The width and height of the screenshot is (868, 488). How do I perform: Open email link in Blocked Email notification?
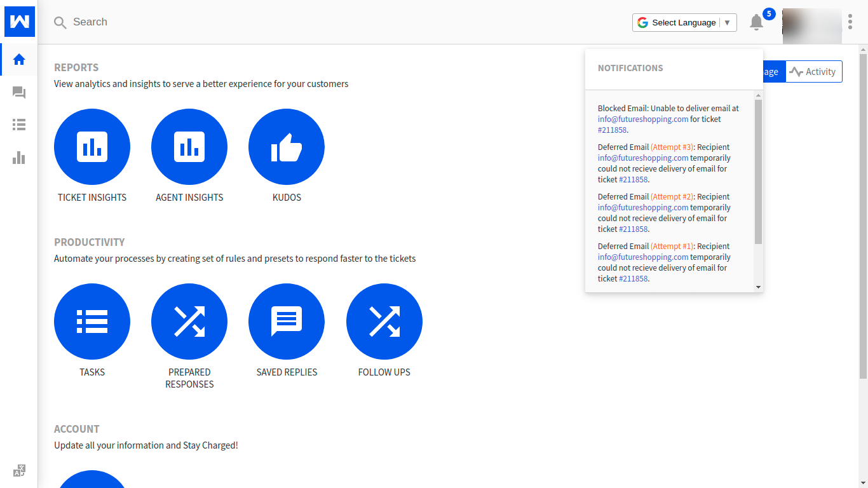(643, 119)
